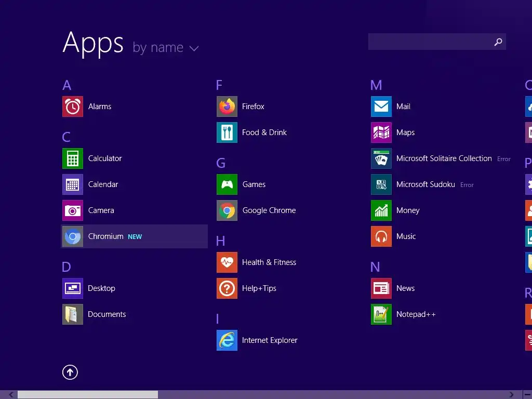This screenshot has width=532, height=399.
Task: Click the up arrow to return to Start
Action: pyautogui.click(x=70, y=372)
